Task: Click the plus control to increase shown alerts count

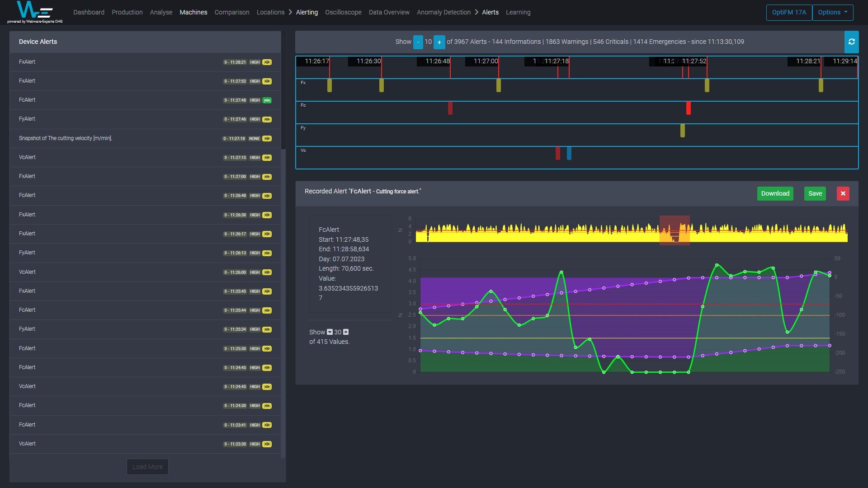Action: [x=439, y=42]
